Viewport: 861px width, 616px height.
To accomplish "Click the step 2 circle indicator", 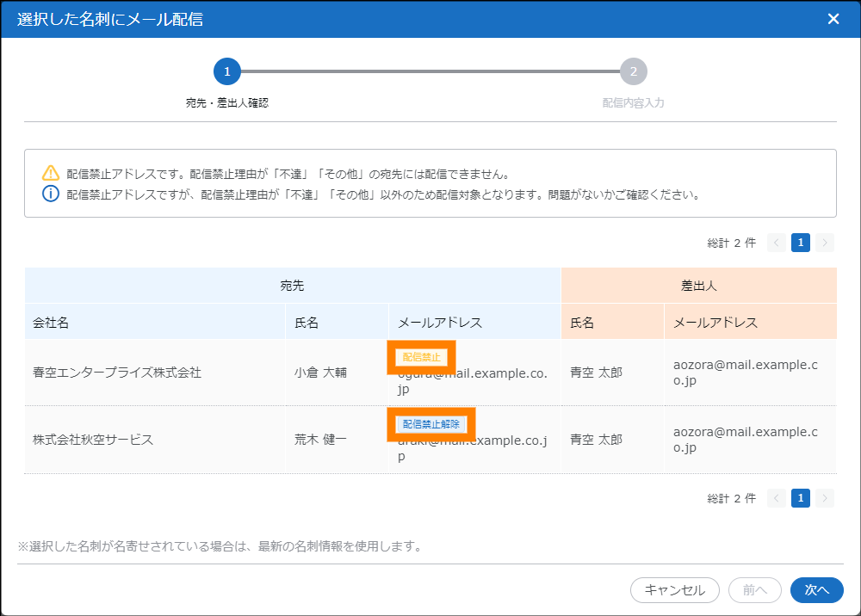I will click(633, 71).
